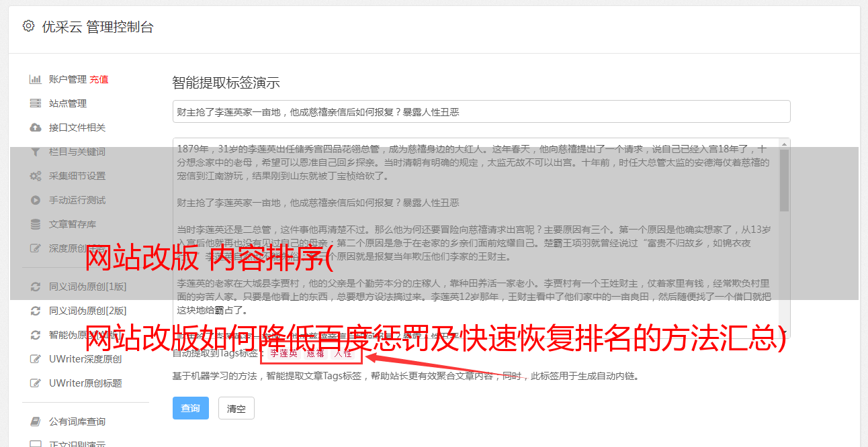This screenshot has width=868, height=447.
Task: Click the 清空 clear button
Action: tap(236, 408)
